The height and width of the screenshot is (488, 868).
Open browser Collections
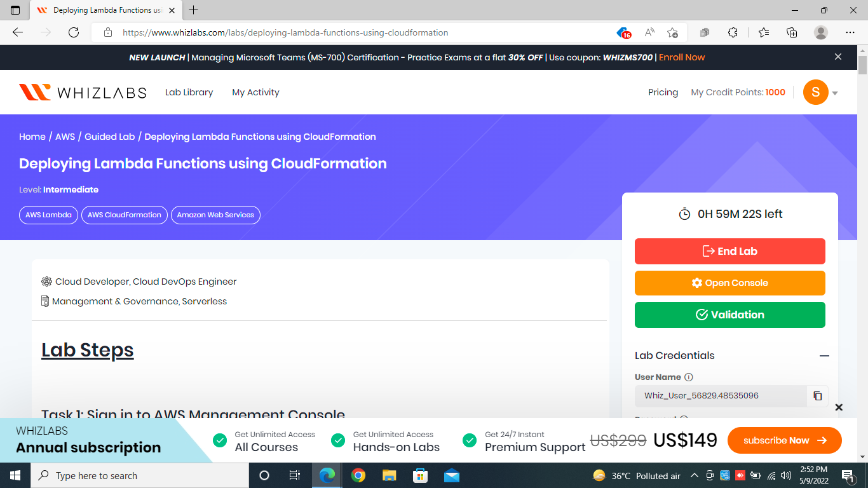pyautogui.click(x=792, y=32)
